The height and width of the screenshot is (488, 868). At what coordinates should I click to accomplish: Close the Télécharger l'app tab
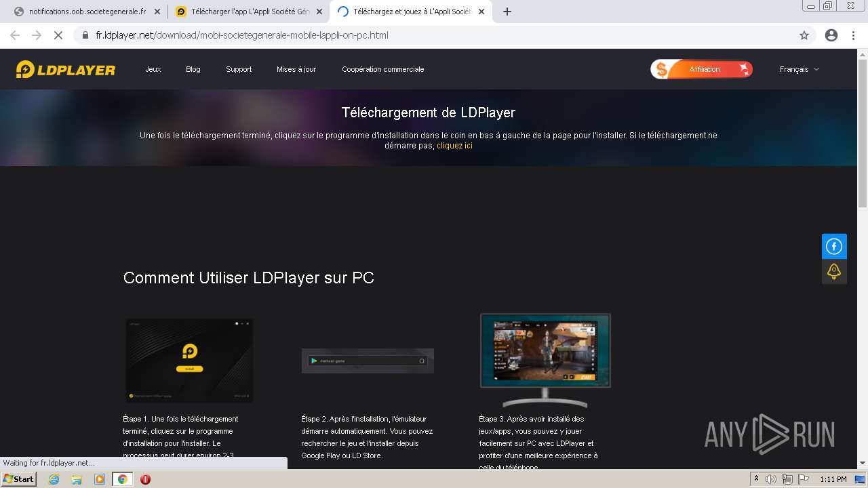pyautogui.click(x=319, y=12)
